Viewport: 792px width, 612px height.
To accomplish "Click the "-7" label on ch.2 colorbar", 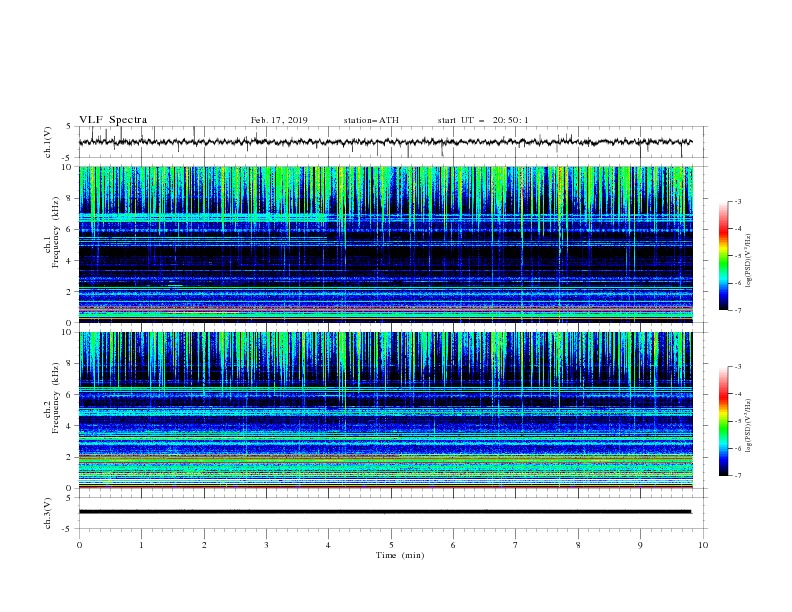I will (x=737, y=476).
